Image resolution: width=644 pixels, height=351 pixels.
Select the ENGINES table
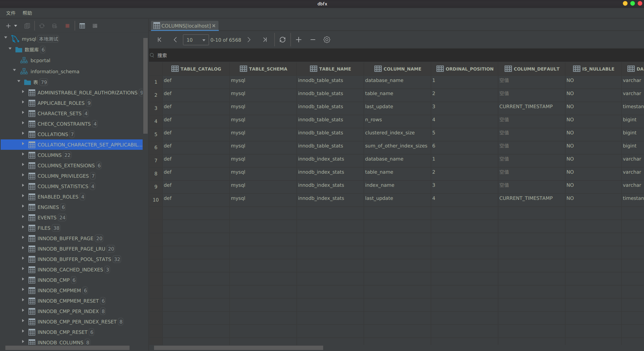click(48, 207)
